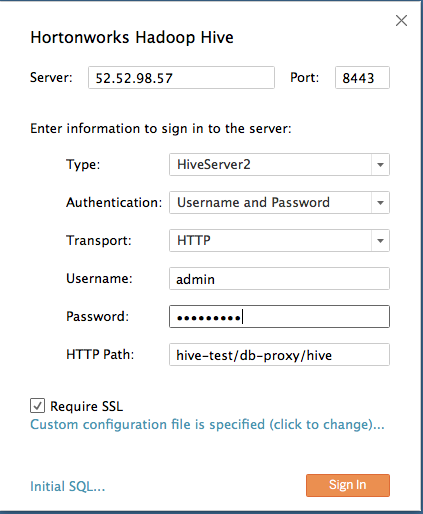
Task: Click the Authentication label text
Action: coord(114,203)
